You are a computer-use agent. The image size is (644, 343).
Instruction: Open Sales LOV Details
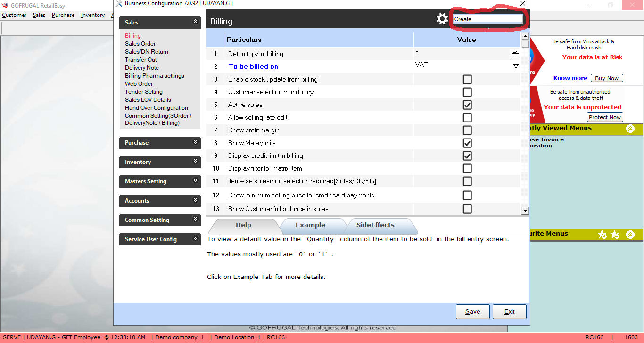148,100
